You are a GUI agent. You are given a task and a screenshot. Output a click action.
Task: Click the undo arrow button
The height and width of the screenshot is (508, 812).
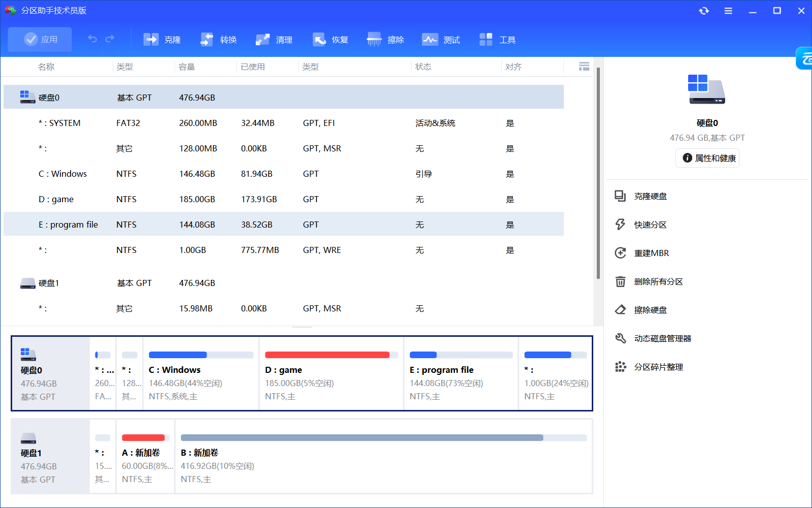[x=92, y=39]
